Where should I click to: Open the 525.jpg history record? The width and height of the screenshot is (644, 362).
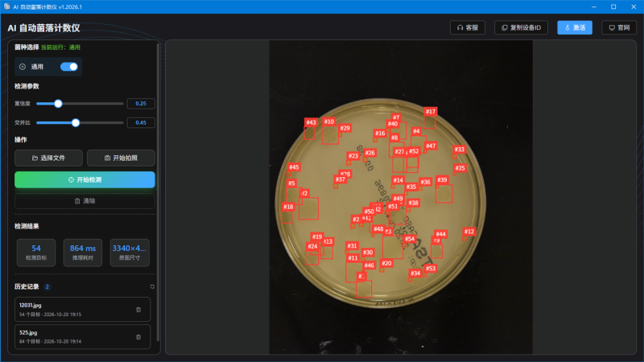point(82,337)
